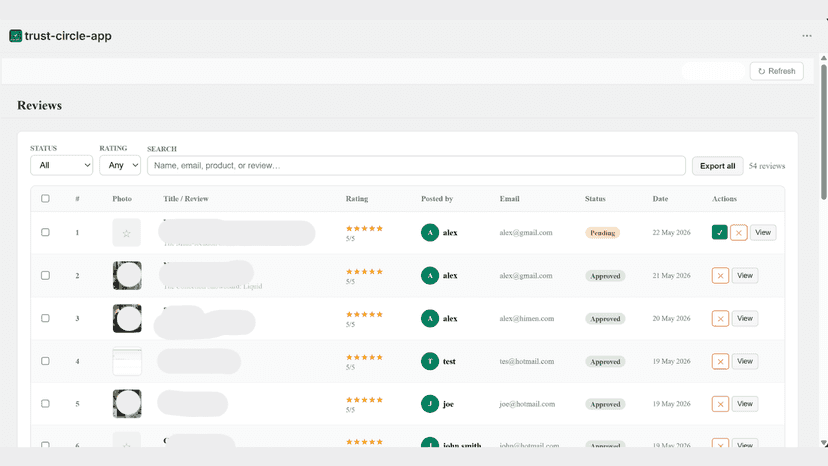The height and width of the screenshot is (466, 828).
Task: Check the box for review row 3
Action: click(45, 318)
